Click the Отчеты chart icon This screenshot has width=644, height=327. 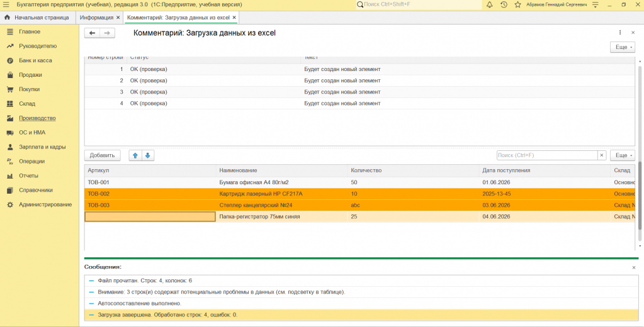tap(10, 175)
